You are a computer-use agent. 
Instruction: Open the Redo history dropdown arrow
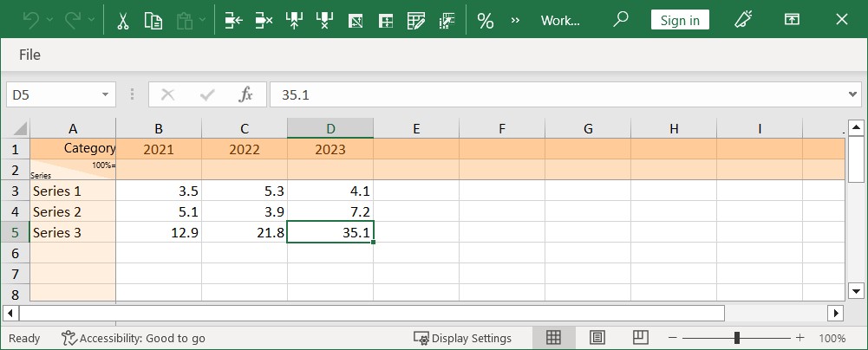click(92, 21)
